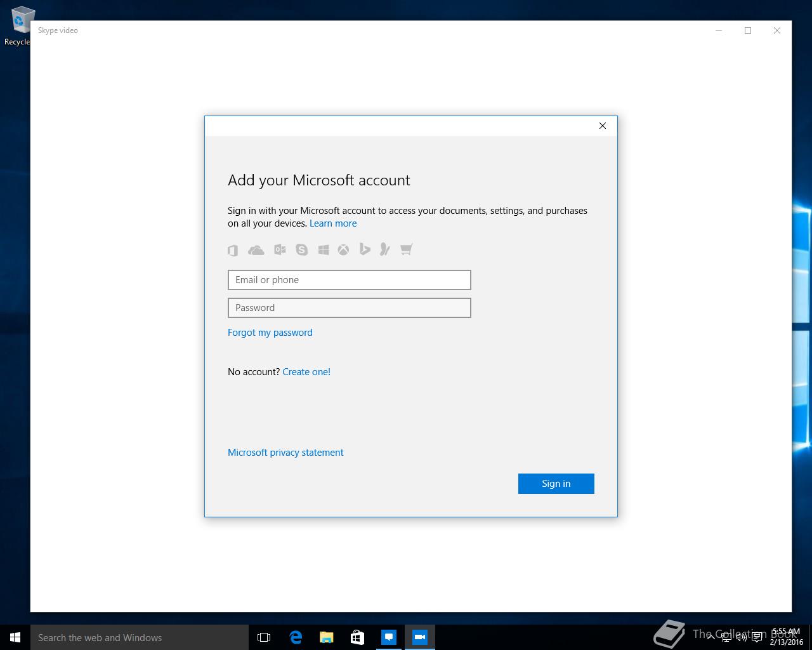Click the "Skype video" window title

58,30
